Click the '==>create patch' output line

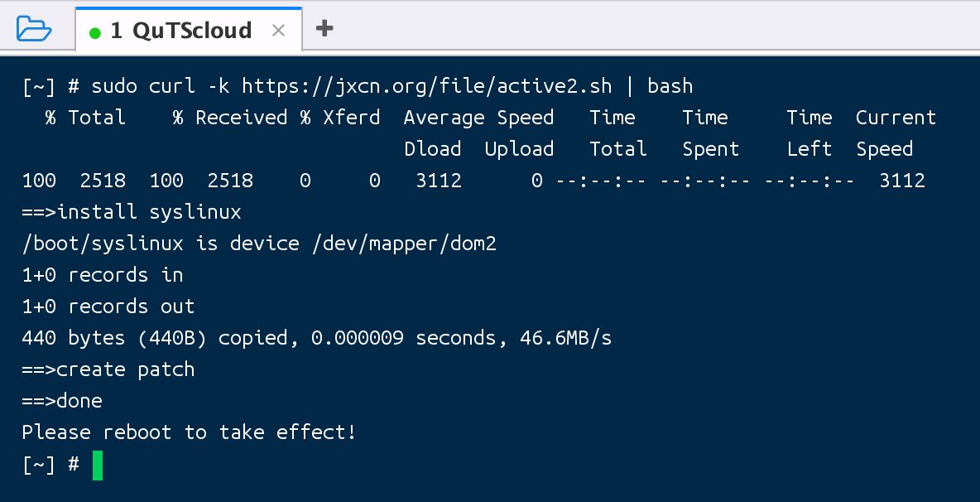click(x=108, y=369)
